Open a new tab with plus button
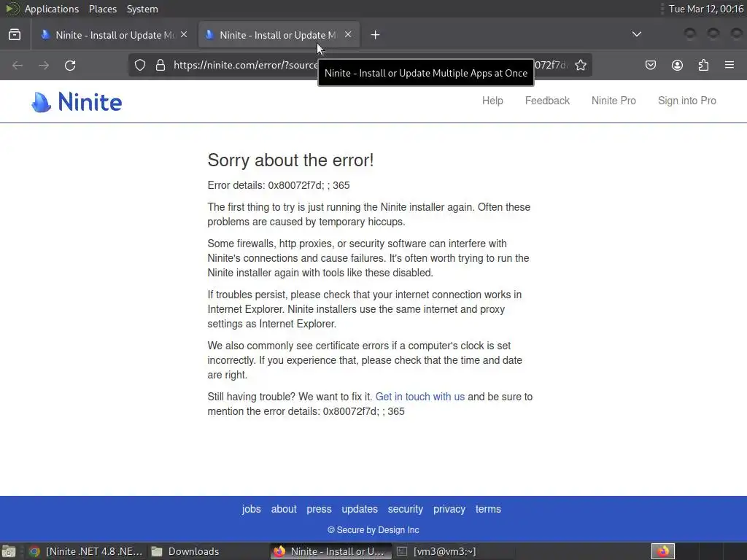This screenshot has width=747, height=560. coord(376,35)
